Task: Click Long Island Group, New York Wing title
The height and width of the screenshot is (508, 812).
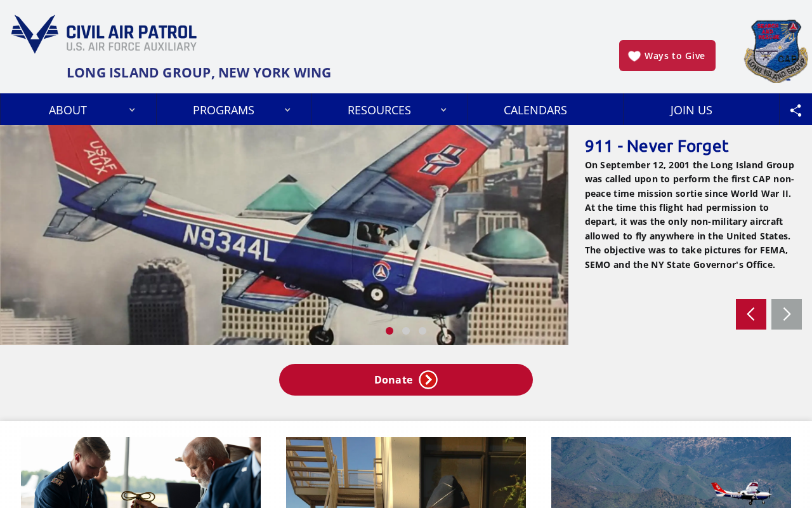Action: click(x=199, y=72)
